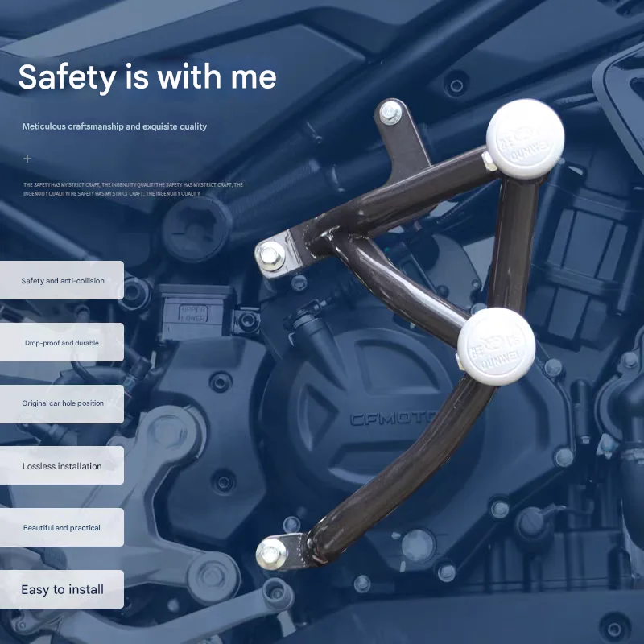
Task: Click the lower white QUNWEI slider cap
Action: [x=496, y=347]
